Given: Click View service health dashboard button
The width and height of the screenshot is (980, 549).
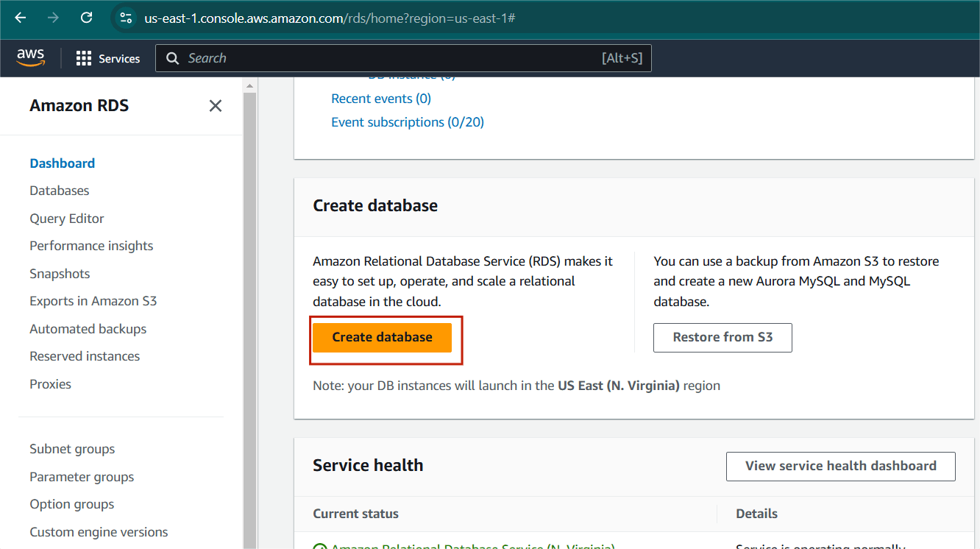Looking at the screenshot, I should pos(840,466).
